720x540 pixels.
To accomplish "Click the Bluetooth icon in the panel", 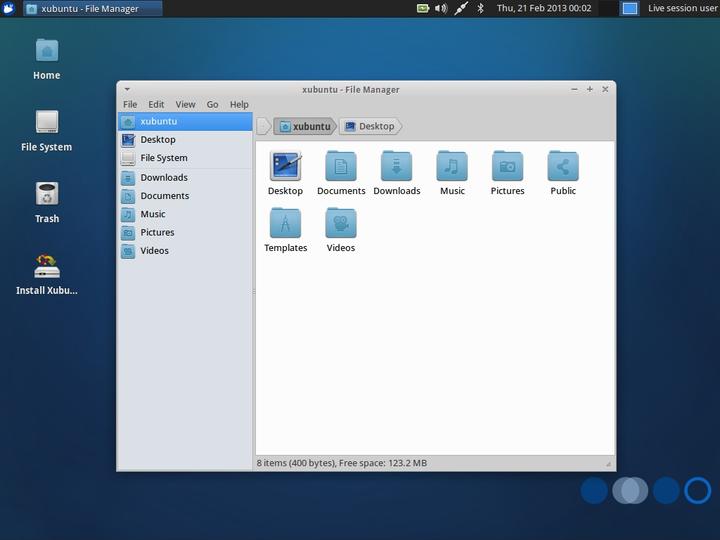I will [480, 8].
